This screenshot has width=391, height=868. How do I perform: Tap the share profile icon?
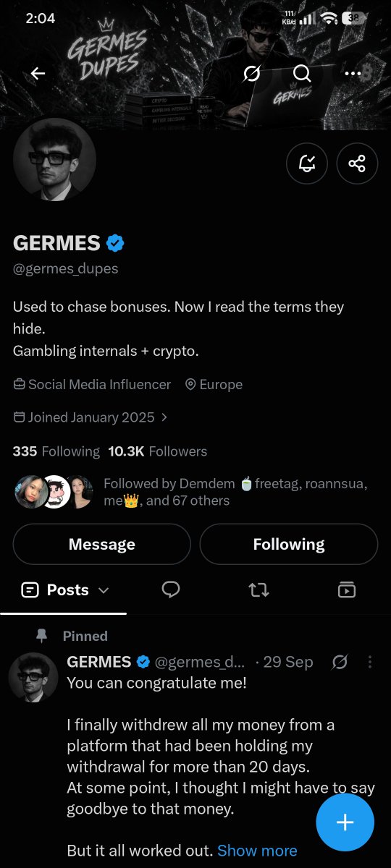(x=357, y=163)
